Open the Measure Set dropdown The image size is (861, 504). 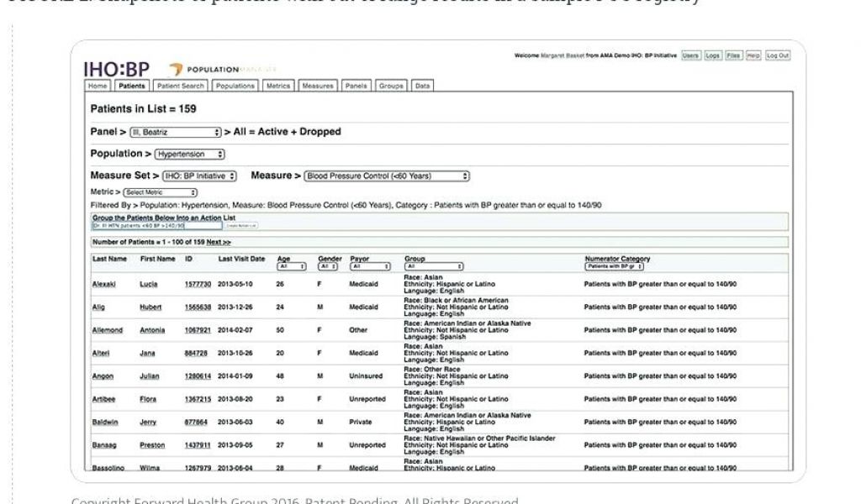click(199, 176)
